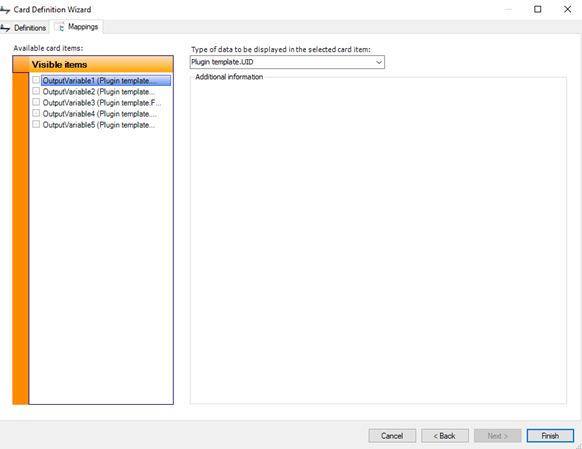
Task: Click the window resize grip corner
Action: (578, 445)
